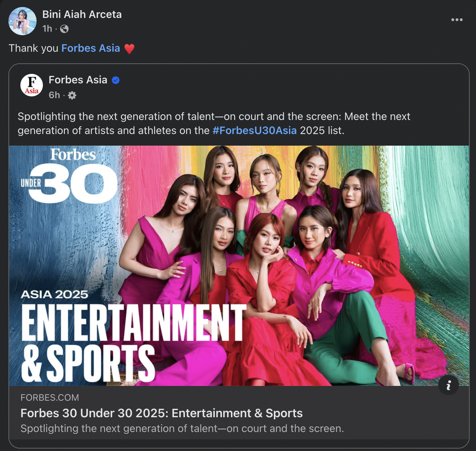The width and height of the screenshot is (476, 451).
Task: Click the blue verified badge checkmark
Action: (116, 80)
